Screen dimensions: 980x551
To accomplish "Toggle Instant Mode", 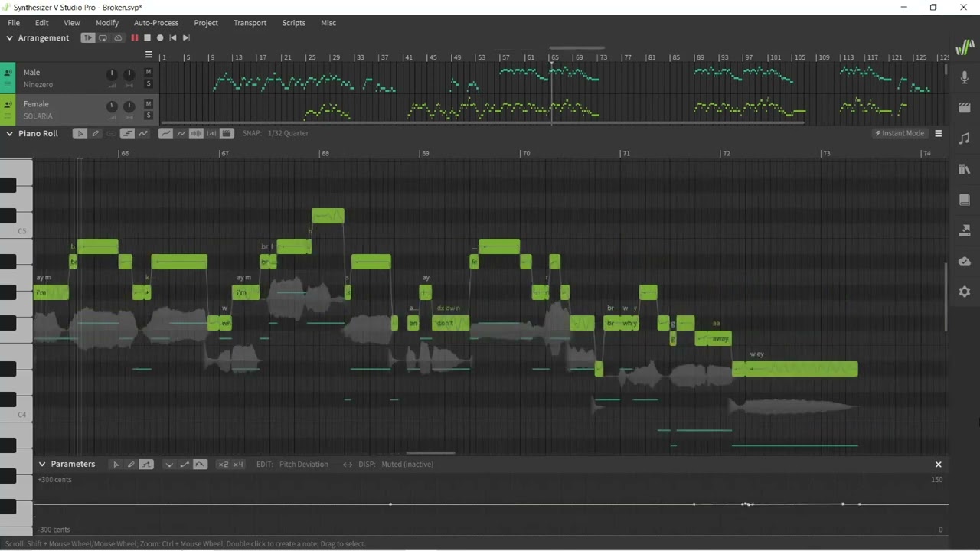I will (x=900, y=133).
